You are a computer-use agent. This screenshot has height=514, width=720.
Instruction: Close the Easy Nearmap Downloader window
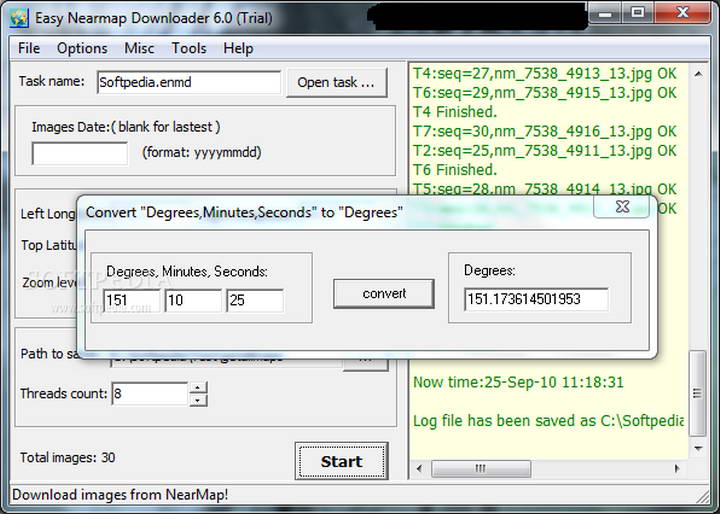pos(683,14)
